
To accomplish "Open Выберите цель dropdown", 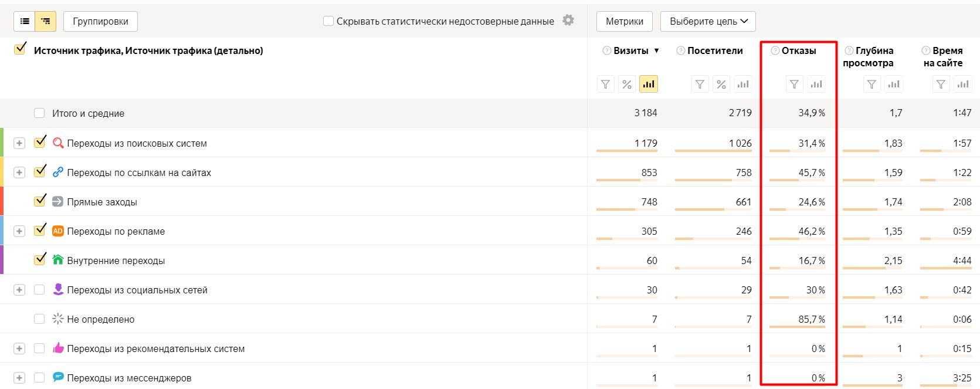I will tap(708, 21).
